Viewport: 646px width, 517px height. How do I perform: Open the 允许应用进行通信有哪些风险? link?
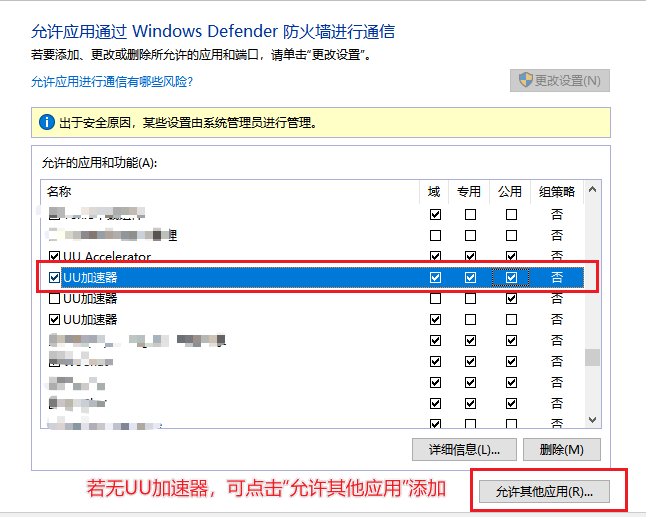[x=112, y=81]
